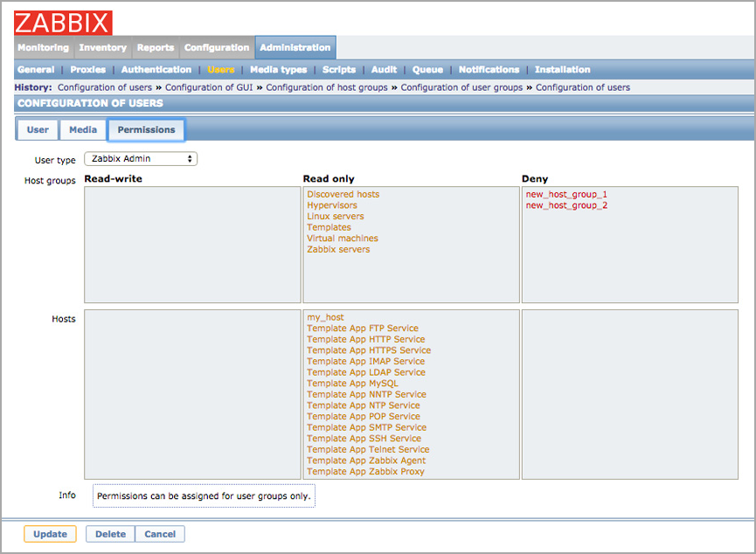Open the Notifications menu item

click(489, 69)
